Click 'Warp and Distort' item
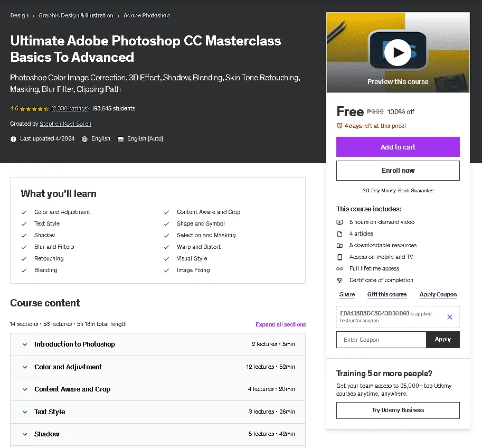This screenshot has width=482, height=448. tap(199, 247)
